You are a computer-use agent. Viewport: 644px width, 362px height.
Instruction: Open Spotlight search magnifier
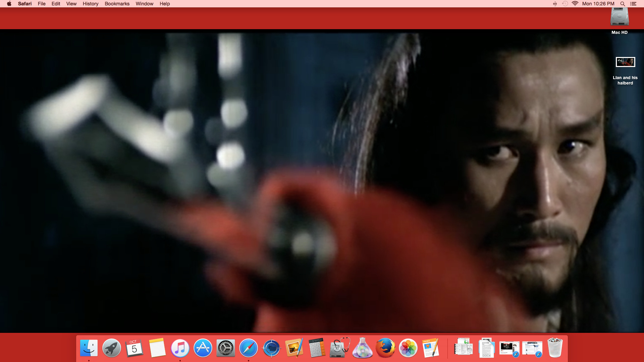point(623,4)
